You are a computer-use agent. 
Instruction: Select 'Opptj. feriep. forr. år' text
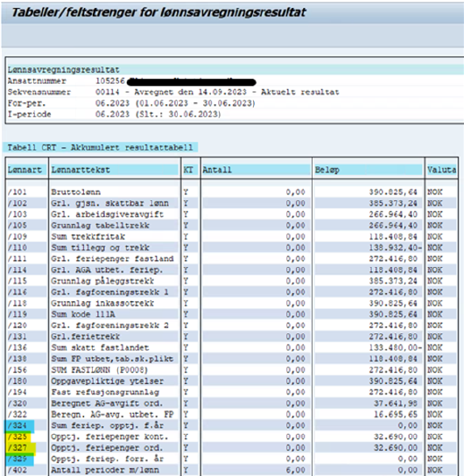click(107, 459)
